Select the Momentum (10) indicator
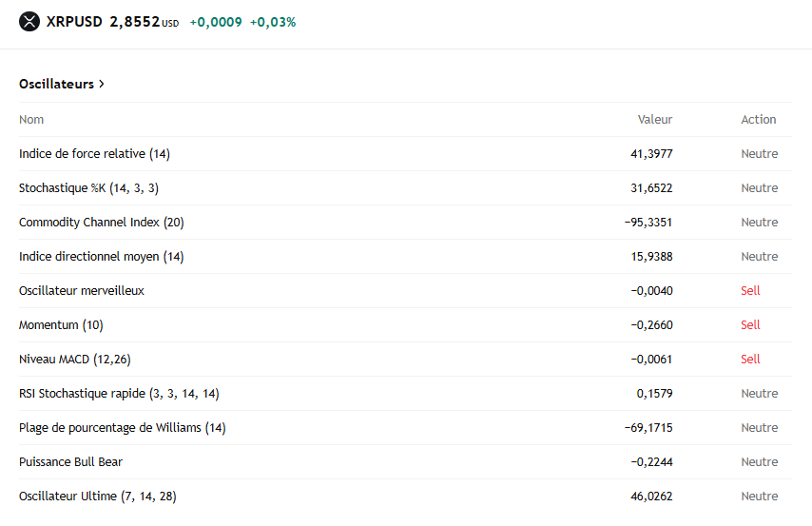Screen dimensions: 812x526 (x=61, y=324)
